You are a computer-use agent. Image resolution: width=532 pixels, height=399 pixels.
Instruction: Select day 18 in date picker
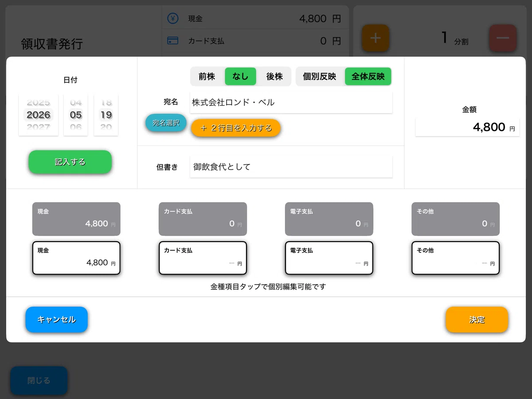pyautogui.click(x=106, y=102)
